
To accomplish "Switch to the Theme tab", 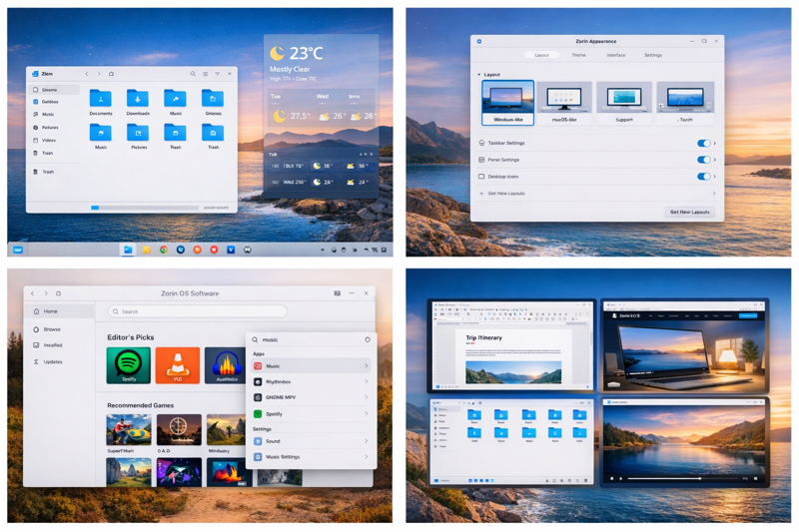I will click(578, 55).
